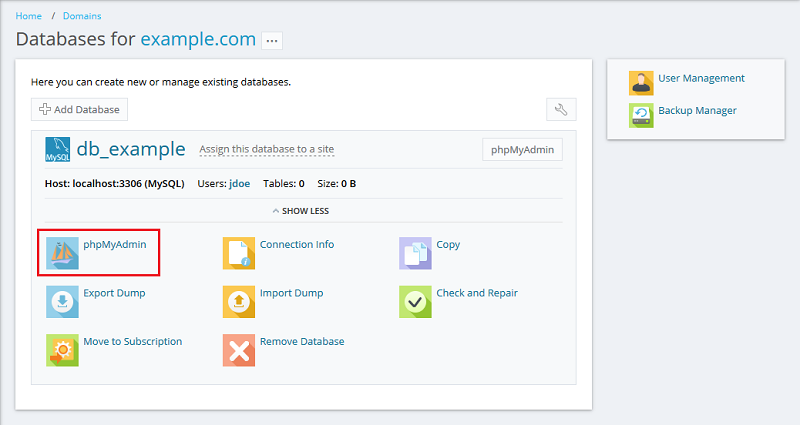
Task: Click the MySQL dolphin logo
Action: pos(58,149)
